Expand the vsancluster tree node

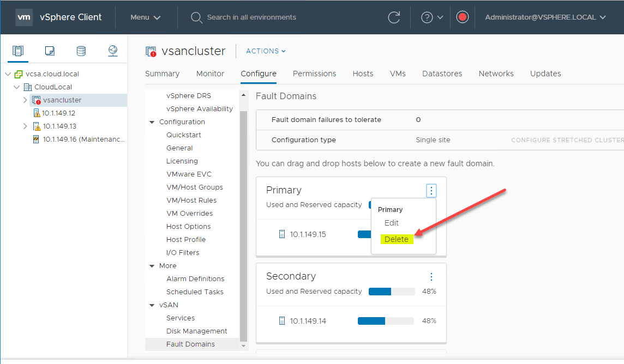[25, 100]
